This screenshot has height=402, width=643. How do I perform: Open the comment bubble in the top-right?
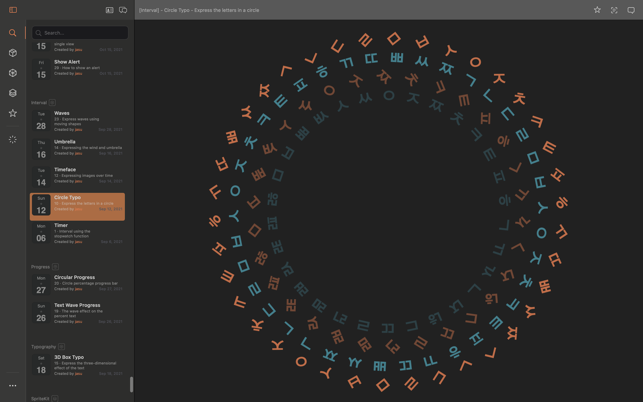[631, 10]
